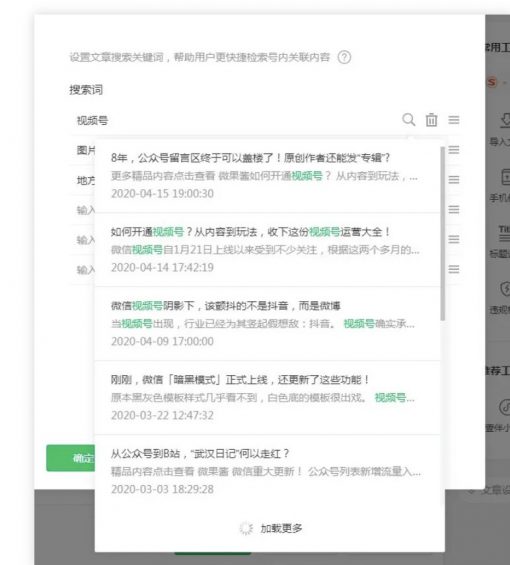Click the results list scrollbar thumb
This screenshot has height=565, width=510.
tap(443, 233)
